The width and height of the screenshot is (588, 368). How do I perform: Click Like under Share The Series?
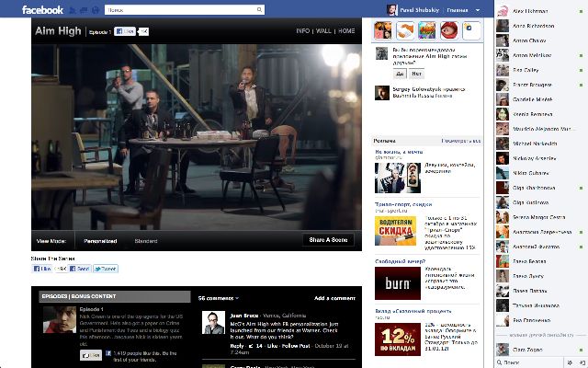42,269
